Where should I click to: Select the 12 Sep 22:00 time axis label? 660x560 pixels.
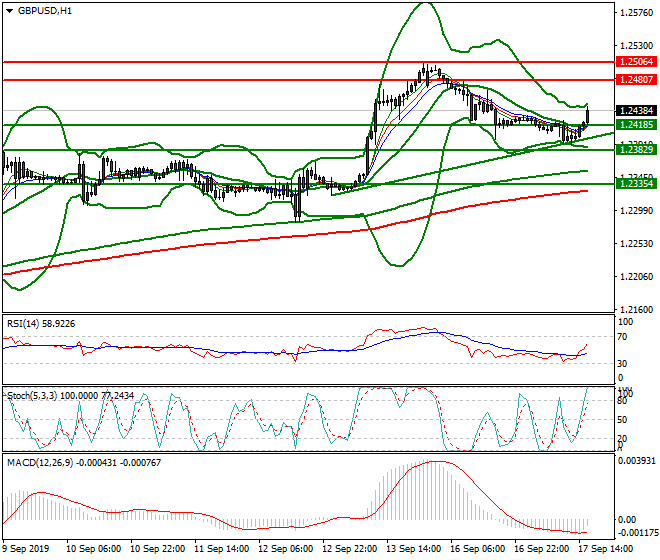coord(349,549)
